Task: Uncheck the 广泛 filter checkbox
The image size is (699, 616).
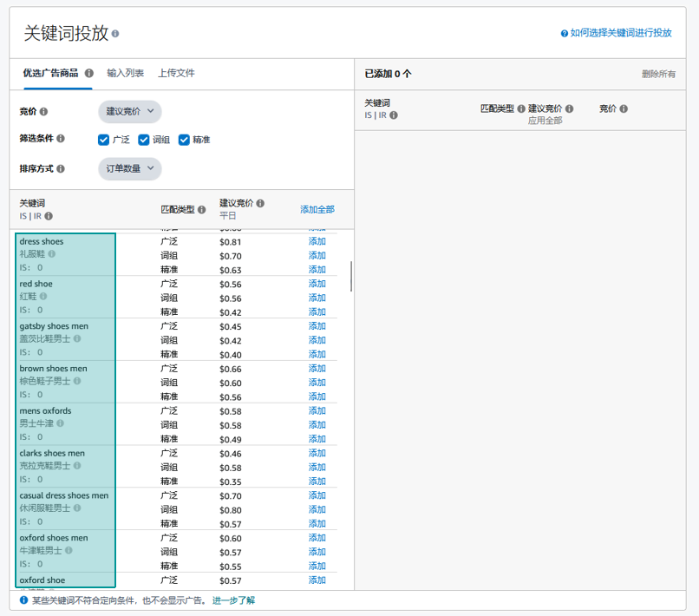Action: pyautogui.click(x=103, y=140)
